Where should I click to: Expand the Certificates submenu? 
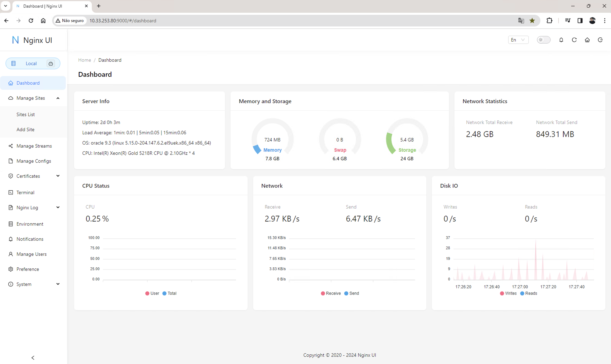pos(58,176)
